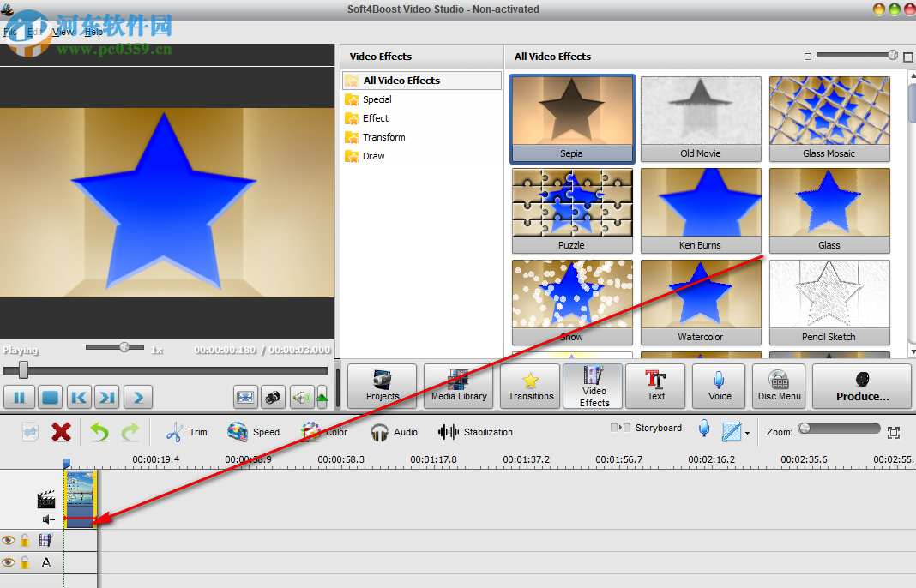This screenshot has height=588, width=916.
Task: Delete selected clip with red X
Action: (62, 432)
